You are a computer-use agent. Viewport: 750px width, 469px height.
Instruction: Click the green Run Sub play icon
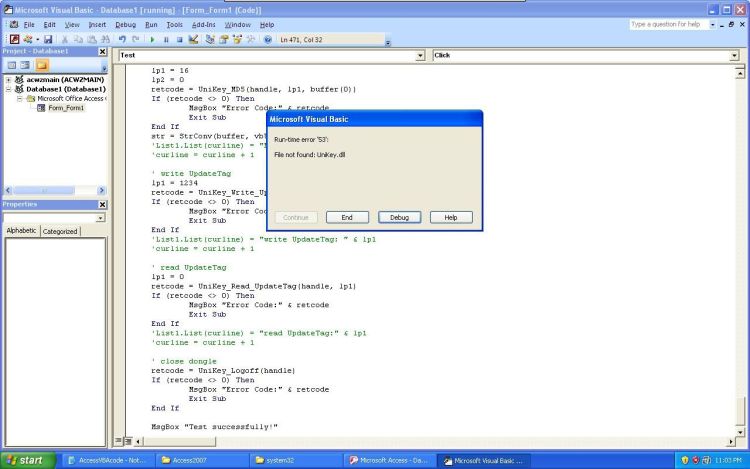click(152, 40)
